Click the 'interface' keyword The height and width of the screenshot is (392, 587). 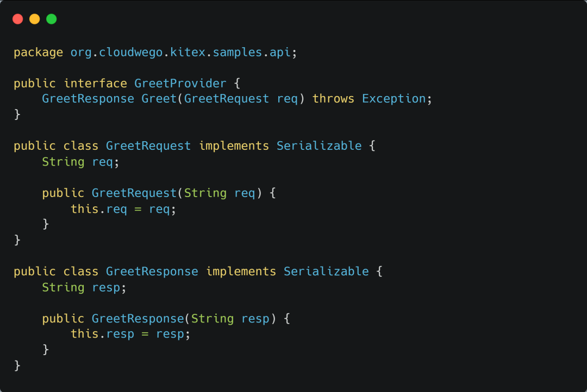(x=95, y=84)
